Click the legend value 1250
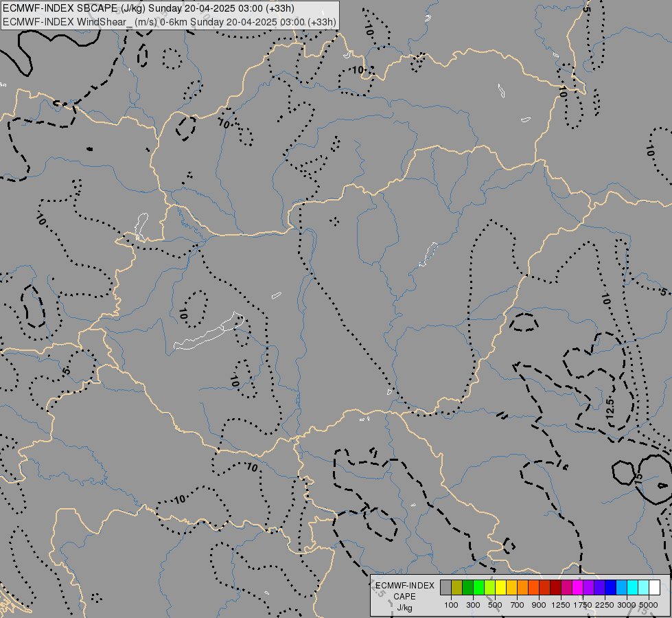Screen dimensions: 672x618 pyautogui.click(x=561, y=605)
